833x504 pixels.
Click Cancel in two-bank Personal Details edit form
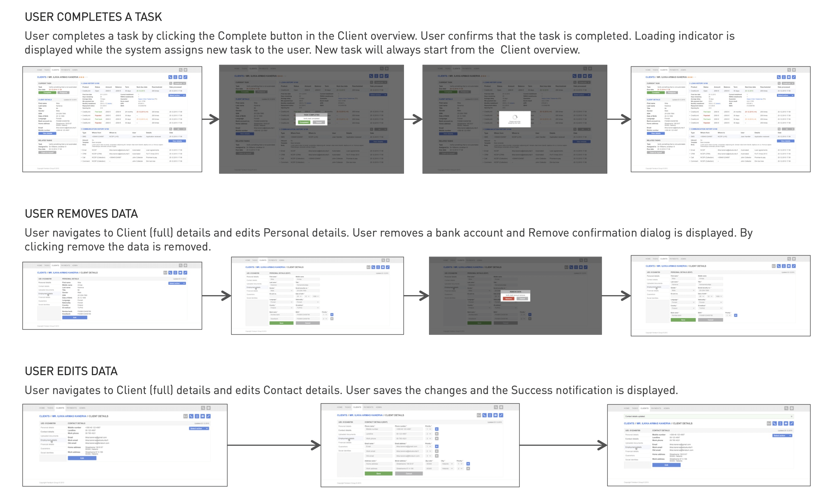click(308, 323)
